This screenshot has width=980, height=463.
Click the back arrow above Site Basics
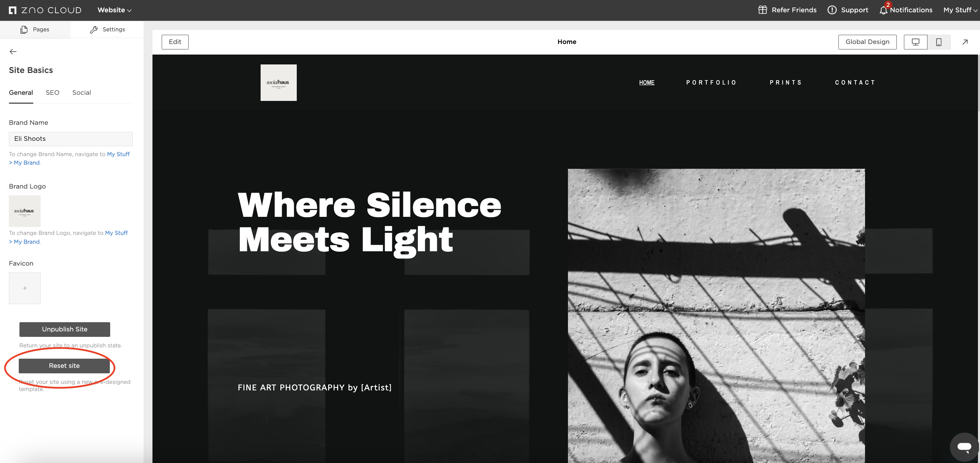coord(13,51)
